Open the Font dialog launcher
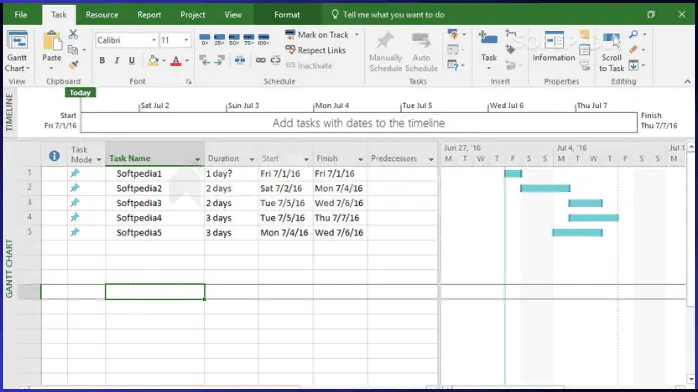698x392 pixels. click(189, 81)
